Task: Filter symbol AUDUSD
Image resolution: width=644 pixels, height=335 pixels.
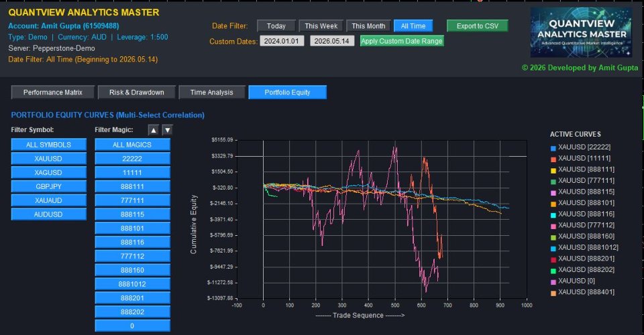Action: (x=48, y=214)
